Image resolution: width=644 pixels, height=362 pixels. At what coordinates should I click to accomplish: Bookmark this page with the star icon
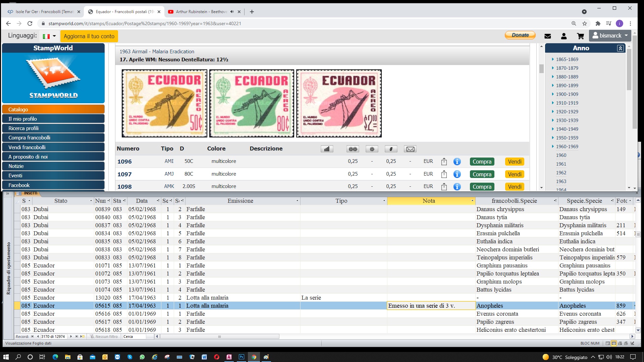(x=585, y=23)
